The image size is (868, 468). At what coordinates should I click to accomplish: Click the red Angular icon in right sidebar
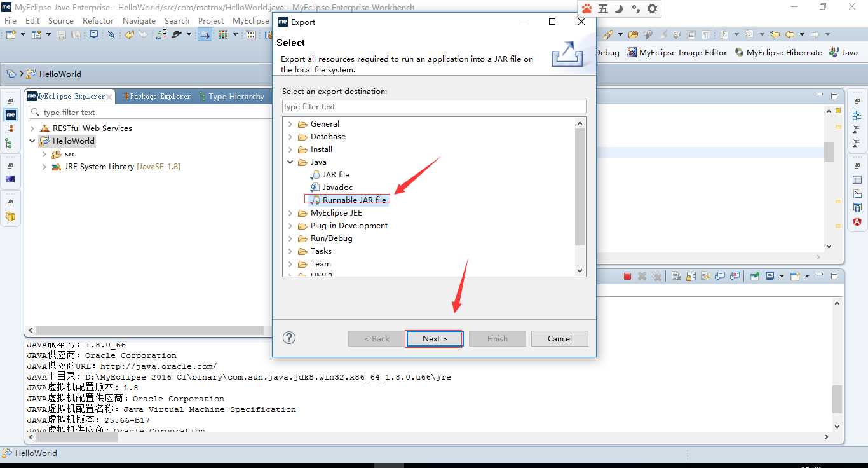point(857,222)
